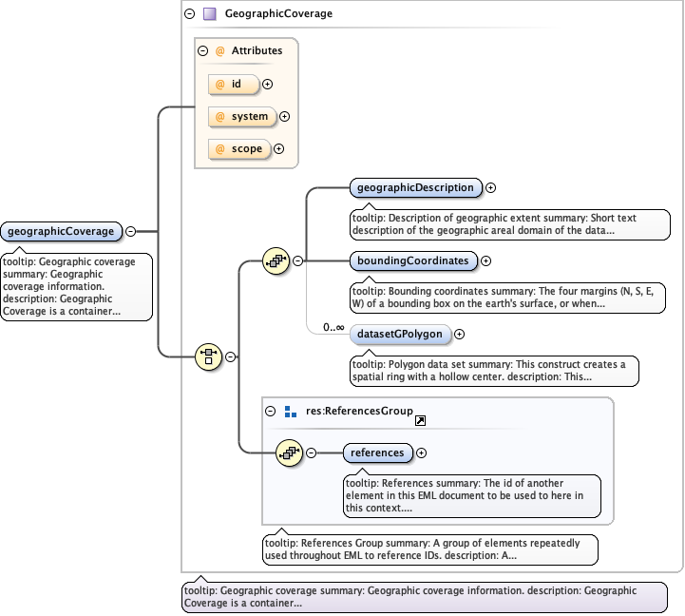The image size is (685, 616).
Task: Expand the boundingCoordinates plus button
Action: (x=485, y=260)
